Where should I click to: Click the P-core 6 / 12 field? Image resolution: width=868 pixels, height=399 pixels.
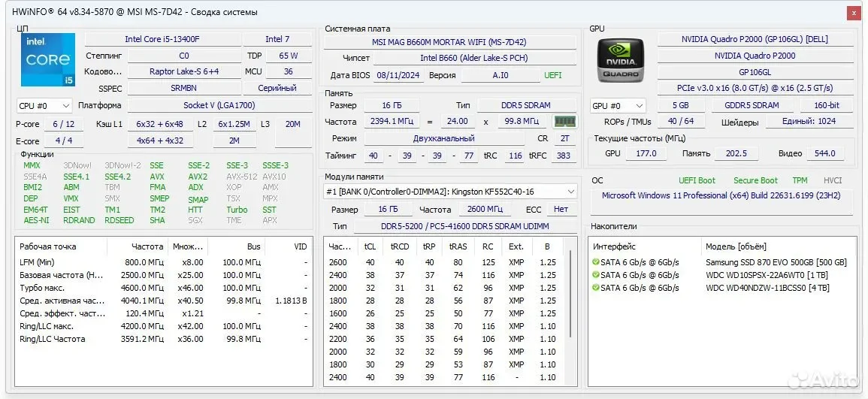point(64,125)
